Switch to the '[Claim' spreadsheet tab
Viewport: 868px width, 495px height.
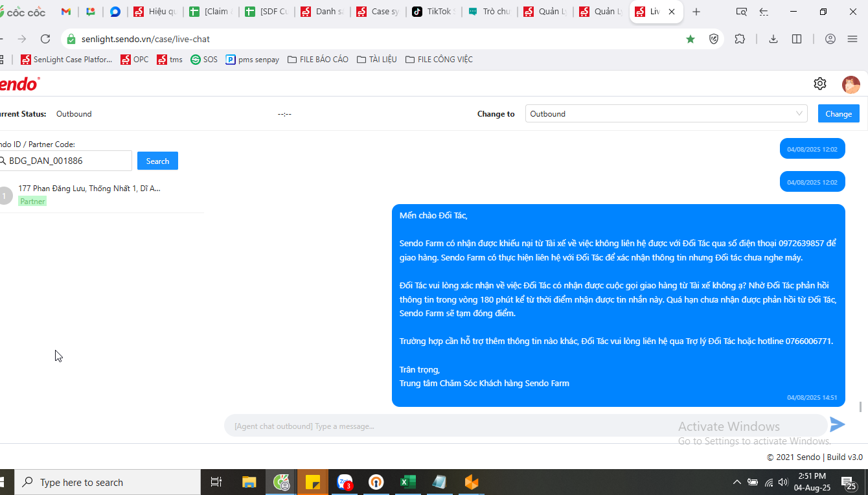pyautogui.click(x=211, y=12)
